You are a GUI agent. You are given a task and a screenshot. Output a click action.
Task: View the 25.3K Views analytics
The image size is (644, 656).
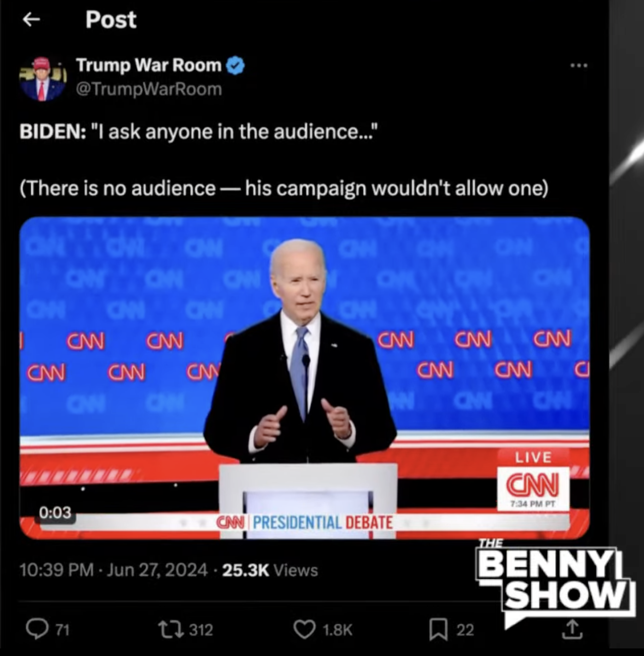click(270, 570)
